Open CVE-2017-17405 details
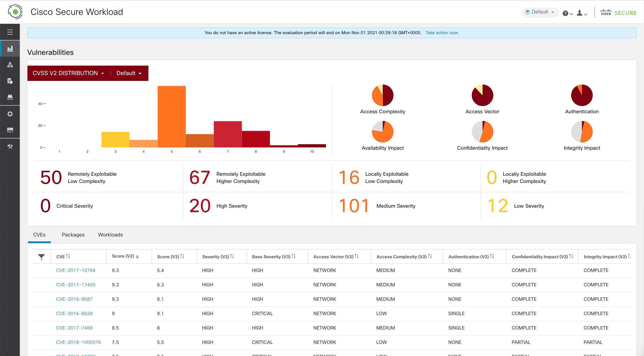 pyautogui.click(x=76, y=285)
